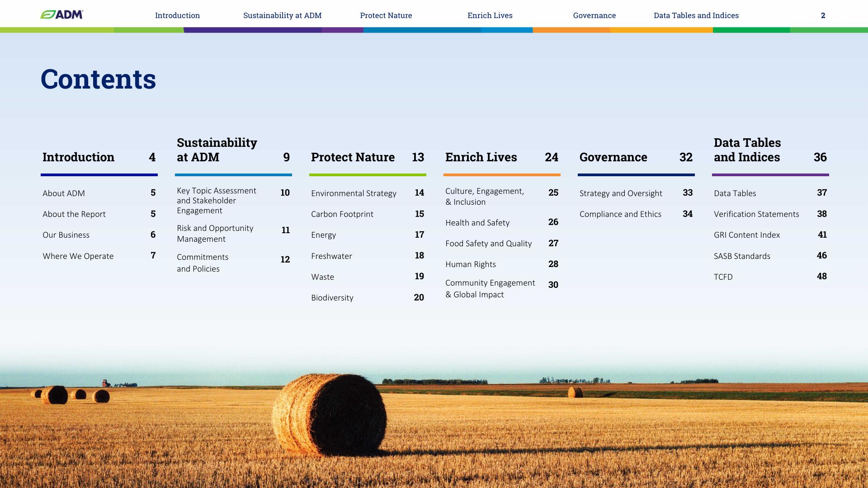868x488 pixels.
Task: Click Food Safety and Quality entry
Action: coord(488,244)
